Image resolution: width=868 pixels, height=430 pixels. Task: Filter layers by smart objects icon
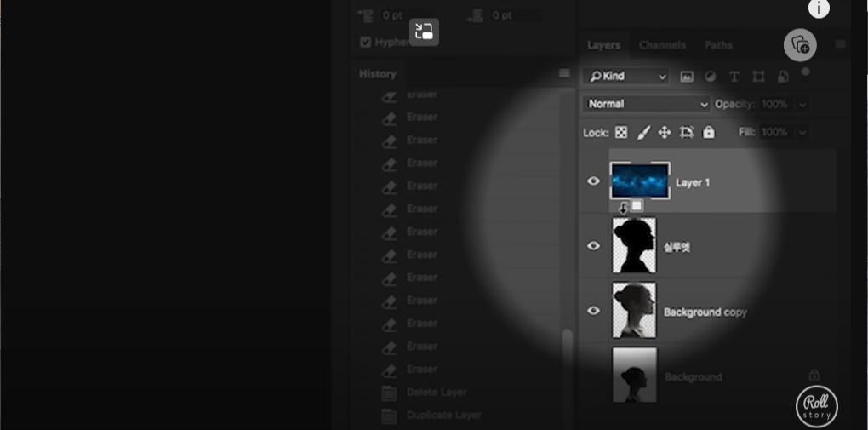point(783,77)
